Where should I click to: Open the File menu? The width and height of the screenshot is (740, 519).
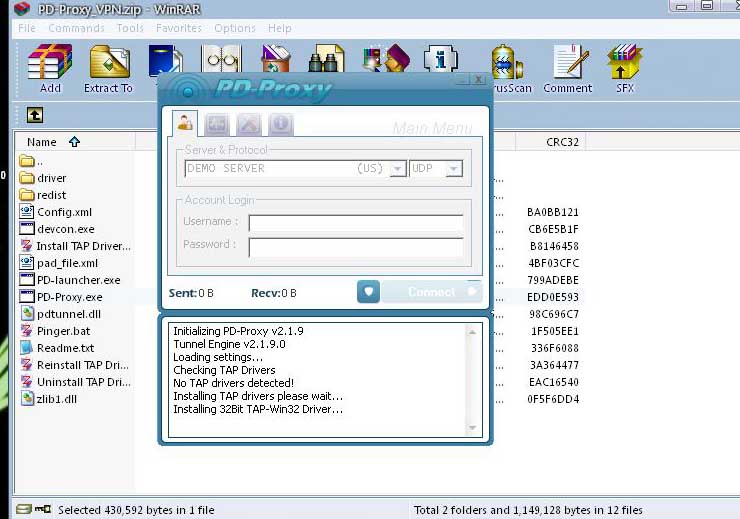[x=27, y=28]
